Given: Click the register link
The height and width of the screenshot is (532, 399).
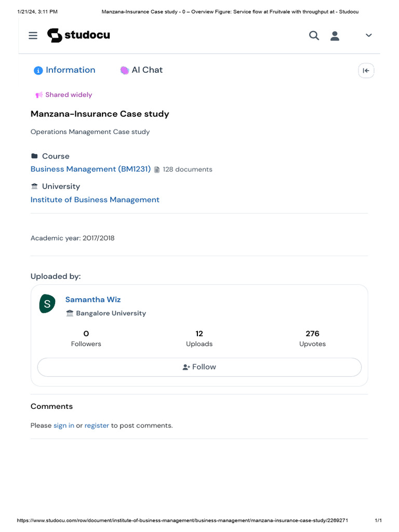Looking at the screenshot, I should 97,425.
